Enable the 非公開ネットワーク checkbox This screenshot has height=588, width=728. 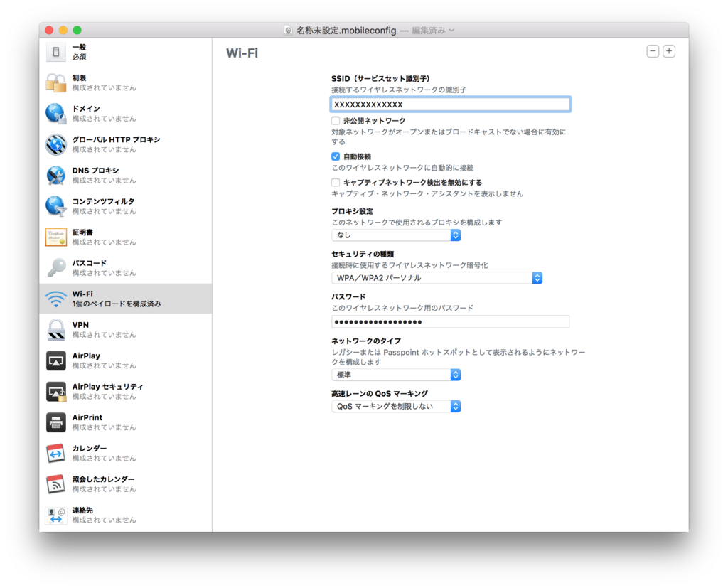334,120
